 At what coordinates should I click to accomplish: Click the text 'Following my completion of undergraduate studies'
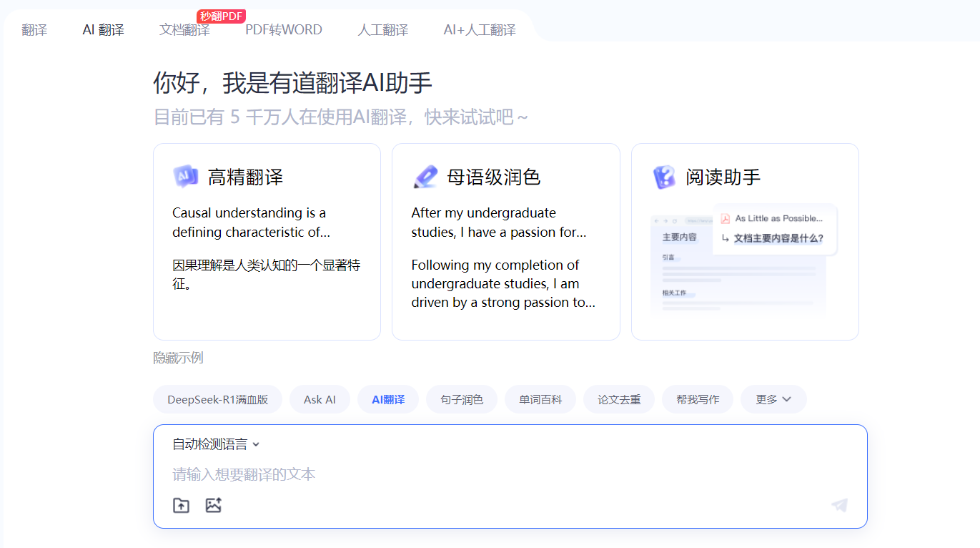click(495, 274)
